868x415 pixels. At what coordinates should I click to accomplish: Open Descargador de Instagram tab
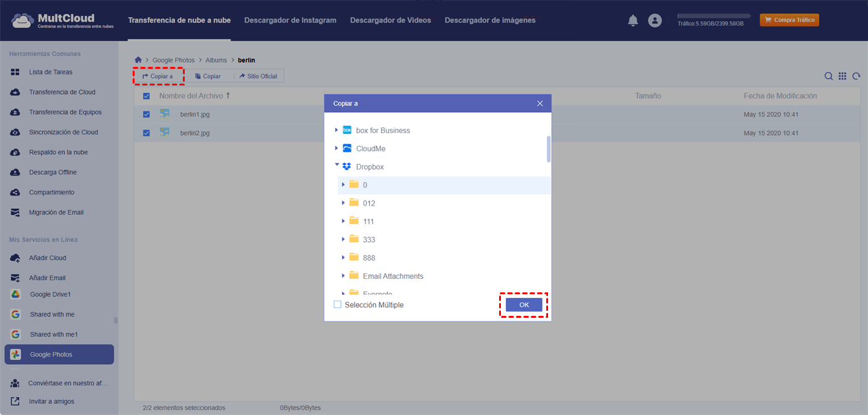pos(290,20)
